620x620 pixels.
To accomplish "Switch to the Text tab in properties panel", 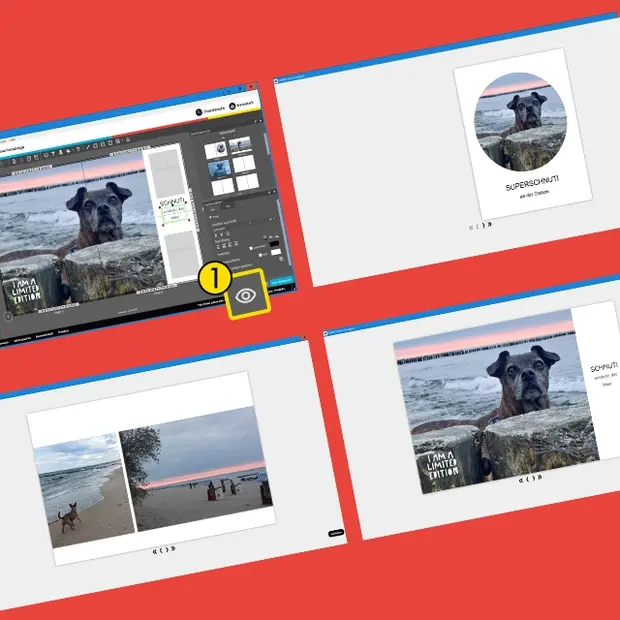I will coord(228,206).
